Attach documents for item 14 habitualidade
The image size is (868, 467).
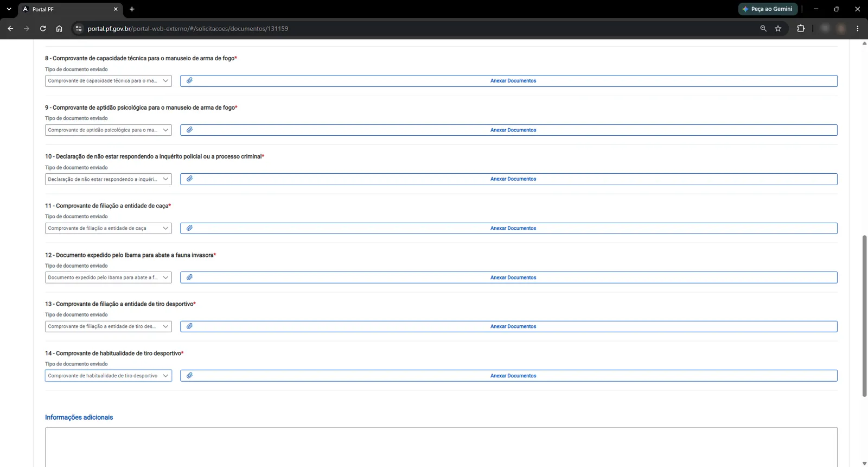tap(509, 376)
